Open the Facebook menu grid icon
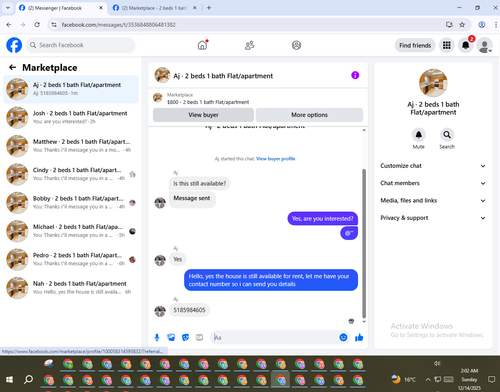 [x=447, y=45]
